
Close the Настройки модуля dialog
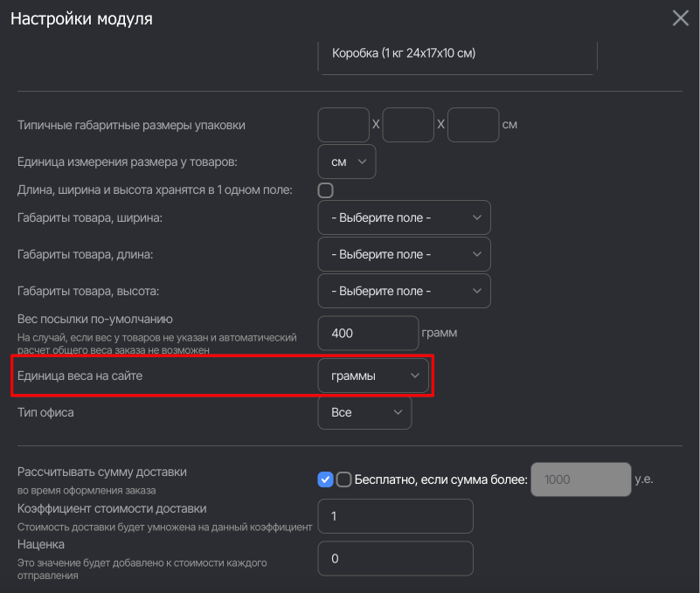(680, 18)
